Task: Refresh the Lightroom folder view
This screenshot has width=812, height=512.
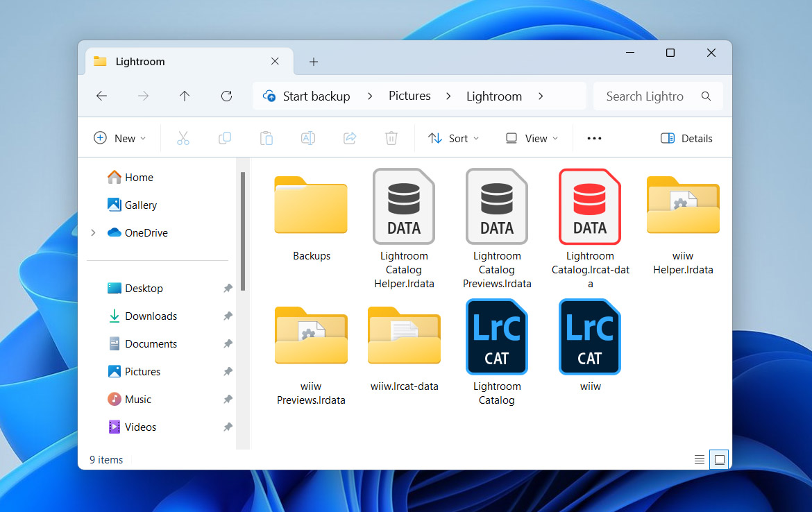Action: pos(226,96)
